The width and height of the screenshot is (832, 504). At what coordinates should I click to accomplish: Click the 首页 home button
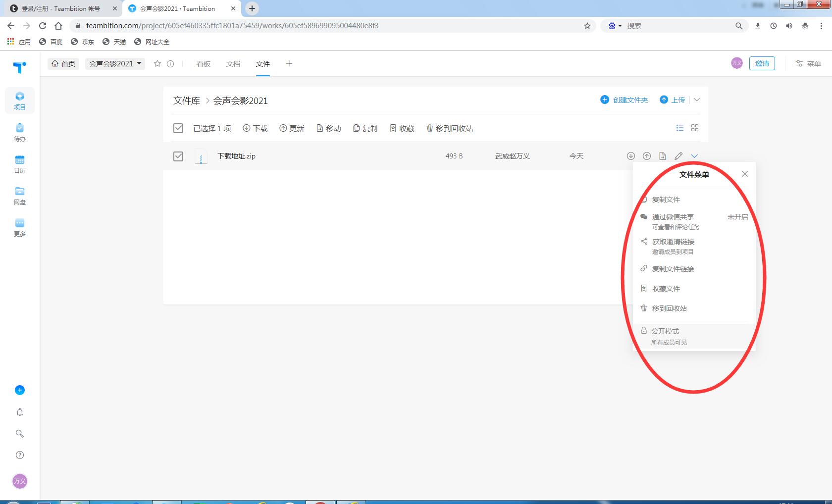coord(63,63)
